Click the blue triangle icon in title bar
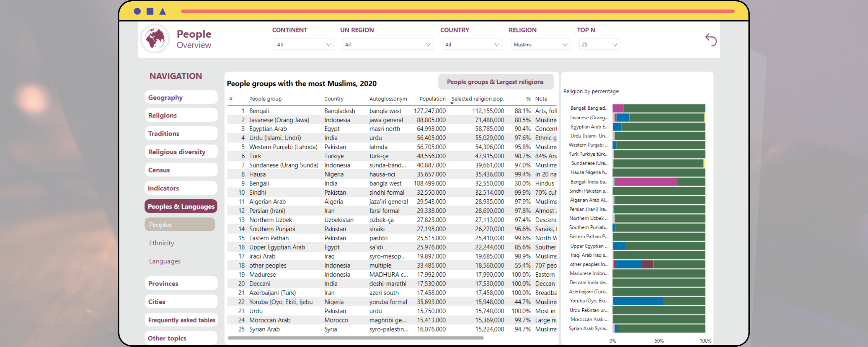The height and width of the screenshot is (347, 868). click(x=163, y=11)
